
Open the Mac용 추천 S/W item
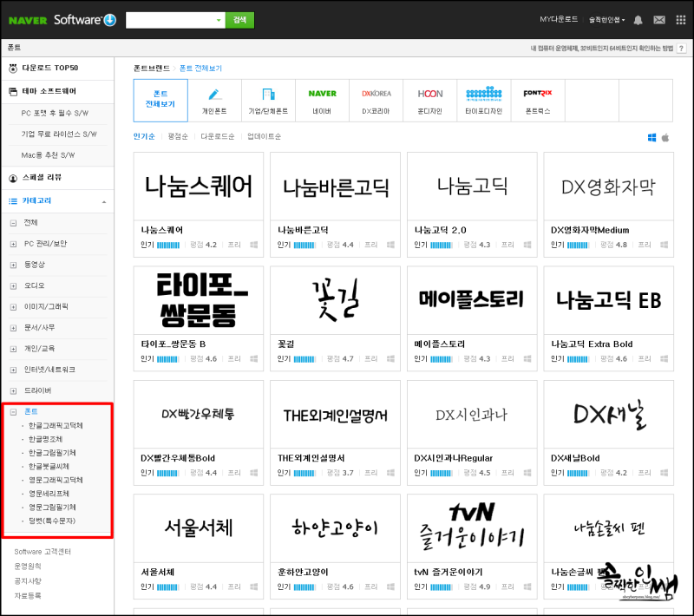pos(48,155)
